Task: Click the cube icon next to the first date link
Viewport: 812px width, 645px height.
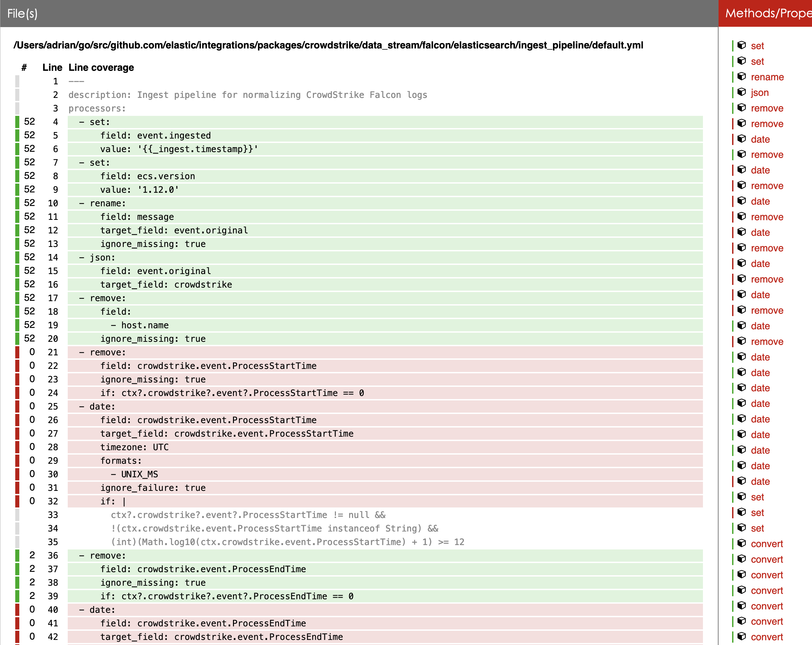Action: coord(742,139)
